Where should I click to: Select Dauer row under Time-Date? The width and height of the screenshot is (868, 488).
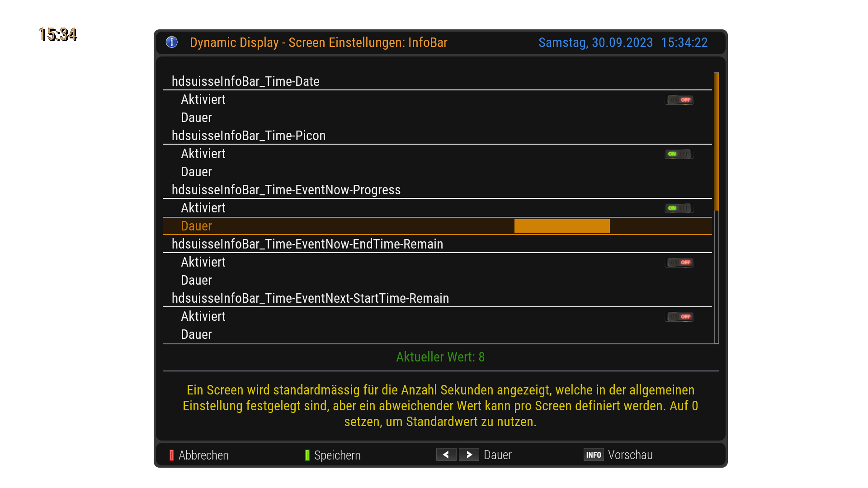click(196, 117)
